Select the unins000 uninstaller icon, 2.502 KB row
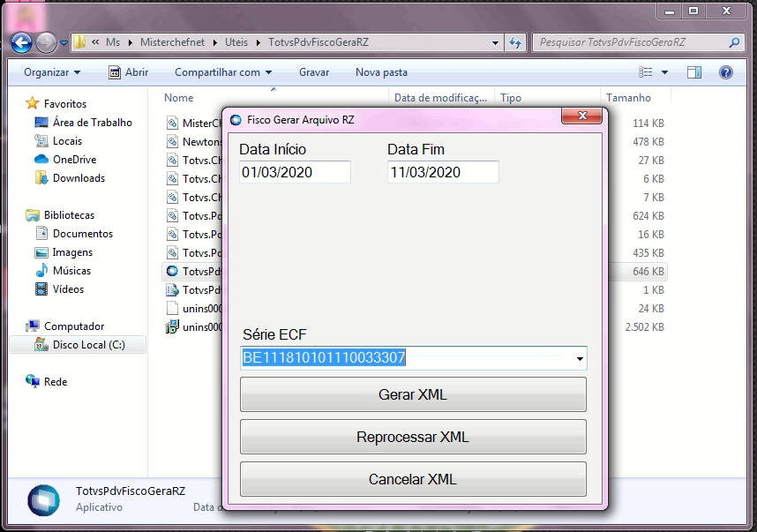Screen dimensions: 757x532 (x=172, y=326)
